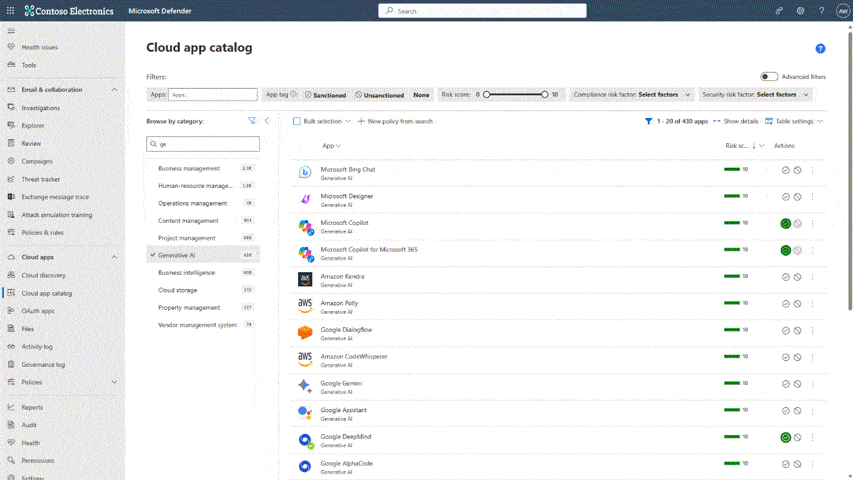Screen dimensions: 853x480
Task: Select the Generative AI category
Action: point(203,255)
